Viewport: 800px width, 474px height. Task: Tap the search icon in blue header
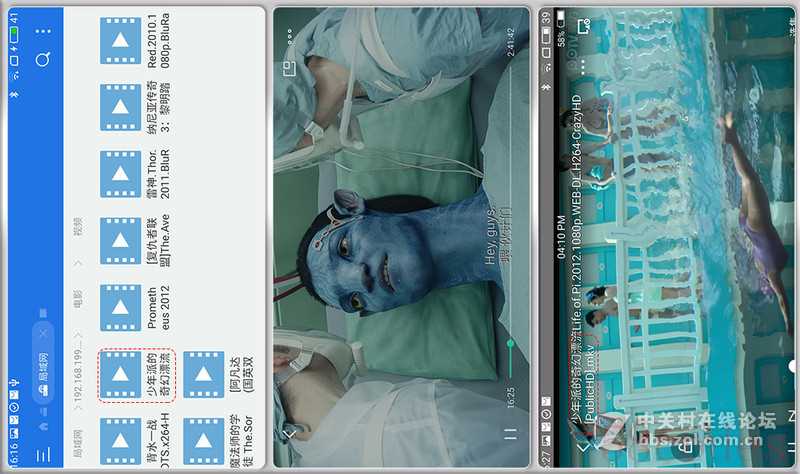pos(43,60)
